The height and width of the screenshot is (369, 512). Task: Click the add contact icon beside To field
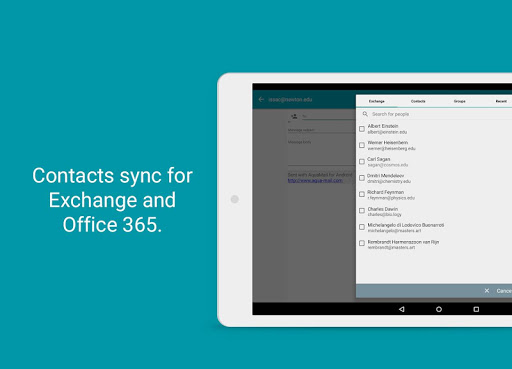coord(294,116)
